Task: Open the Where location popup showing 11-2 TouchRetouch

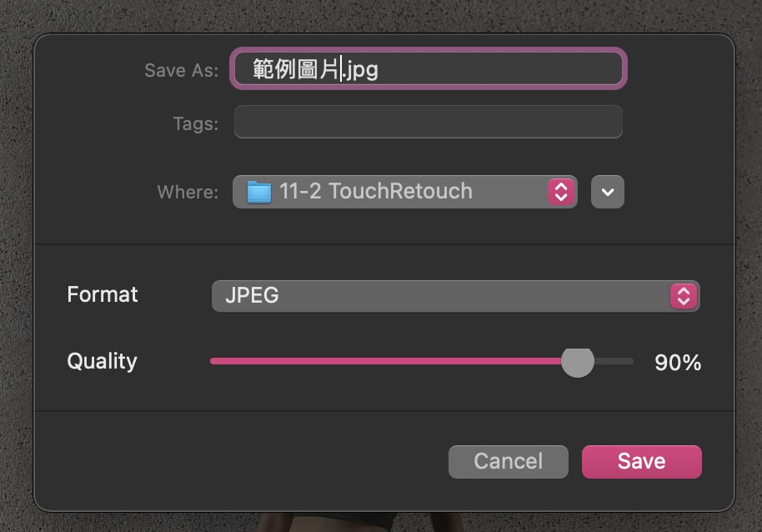Action: tap(405, 192)
